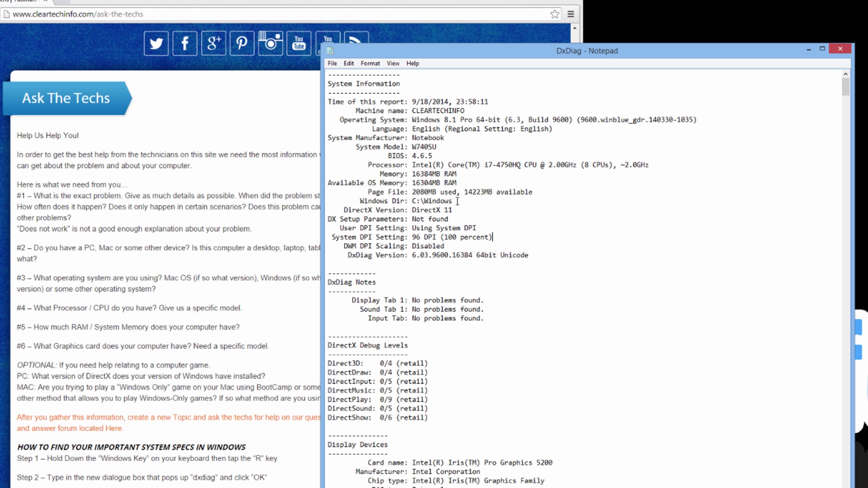Click the first YouTube icon
Viewport: 868px width, 488px height.
[x=299, y=43]
